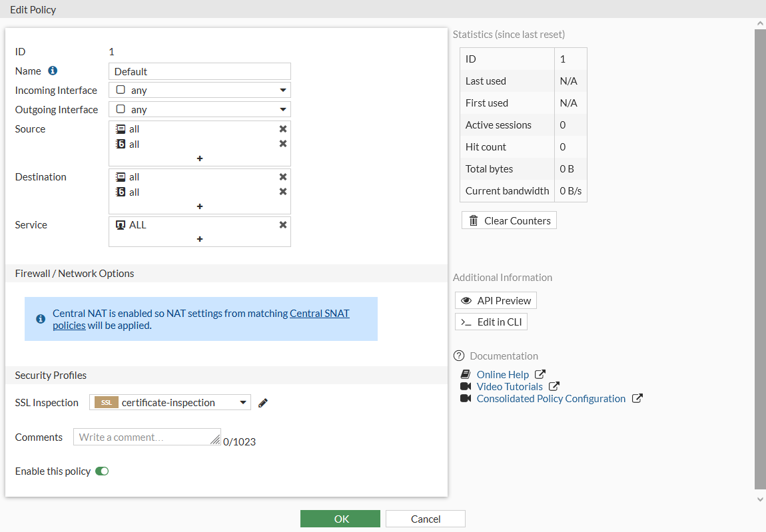
Task: Open the Incoming Interface dropdown
Action: coord(200,91)
